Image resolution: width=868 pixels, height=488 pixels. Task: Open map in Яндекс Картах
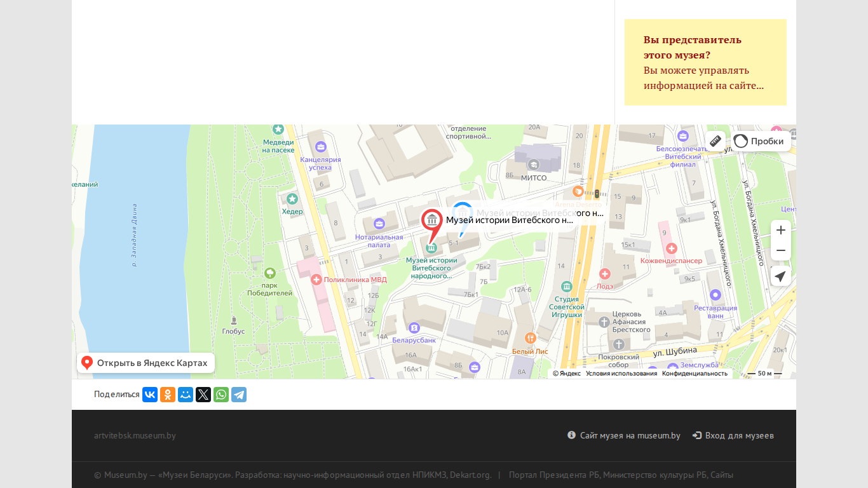click(146, 363)
